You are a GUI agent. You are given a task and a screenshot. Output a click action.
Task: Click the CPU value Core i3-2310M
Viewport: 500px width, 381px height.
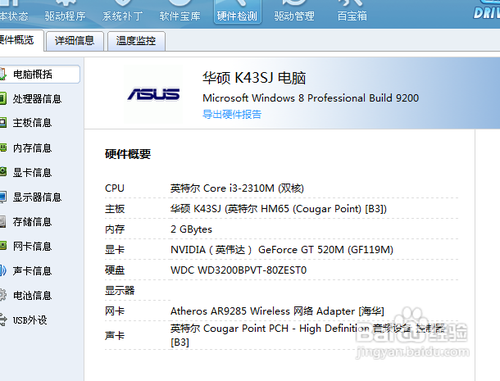237,188
